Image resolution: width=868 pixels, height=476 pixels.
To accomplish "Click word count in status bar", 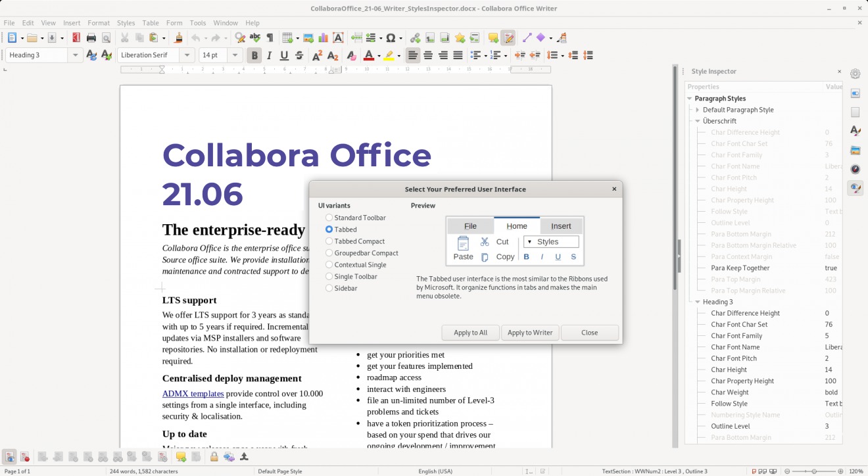I will click(143, 471).
